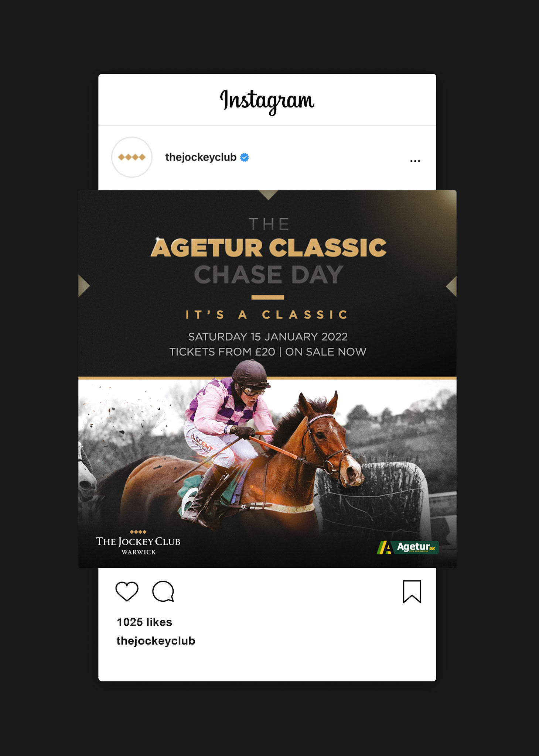Image resolution: width=539 pixels, height=756 pixels.
Task: Click the Agetur UK sponsor logo
Action: coord(407,547)
